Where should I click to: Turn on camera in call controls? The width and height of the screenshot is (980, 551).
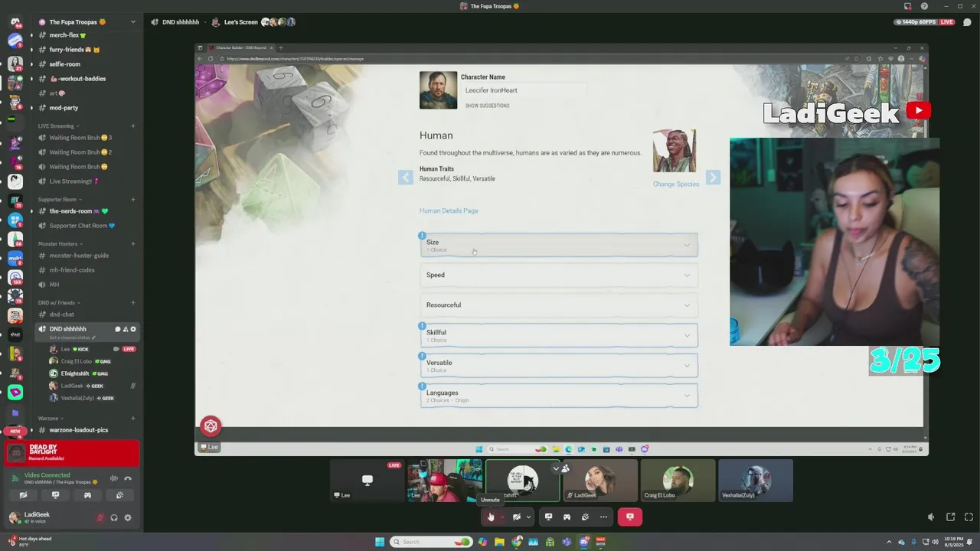pyautogui.click(x=517, y=517)
